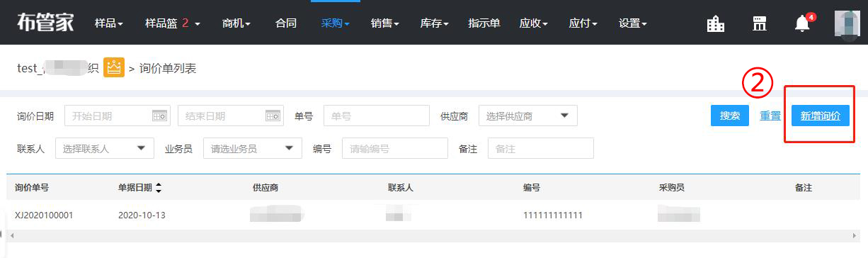Open the 样品 menu
This screenshot has height=258, width=868.
tap(109, 23)
